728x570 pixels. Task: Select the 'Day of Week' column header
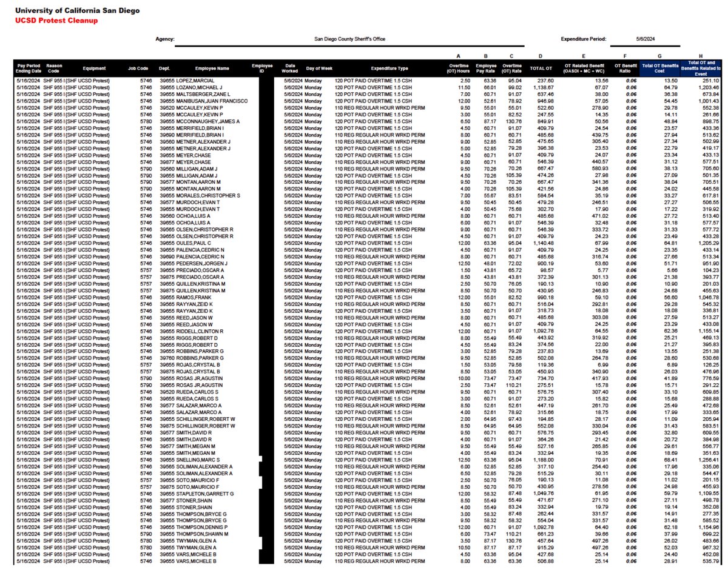coord(319,69)
